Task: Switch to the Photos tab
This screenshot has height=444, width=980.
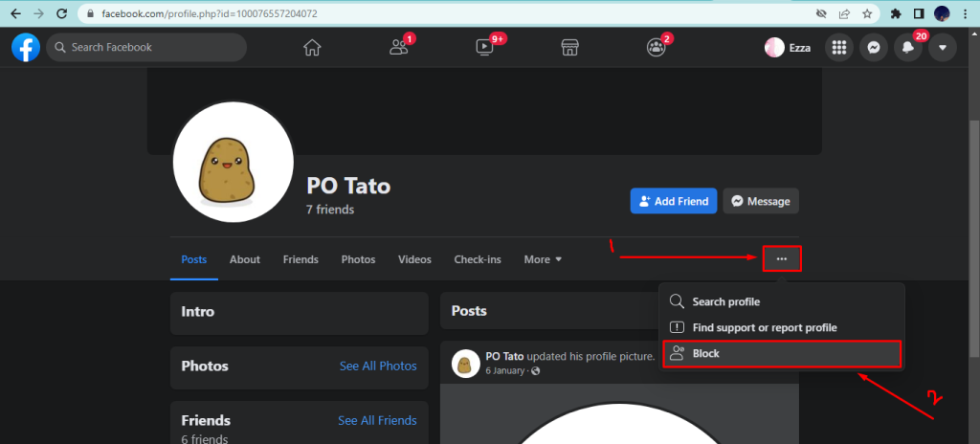Action: coord(358,259)
